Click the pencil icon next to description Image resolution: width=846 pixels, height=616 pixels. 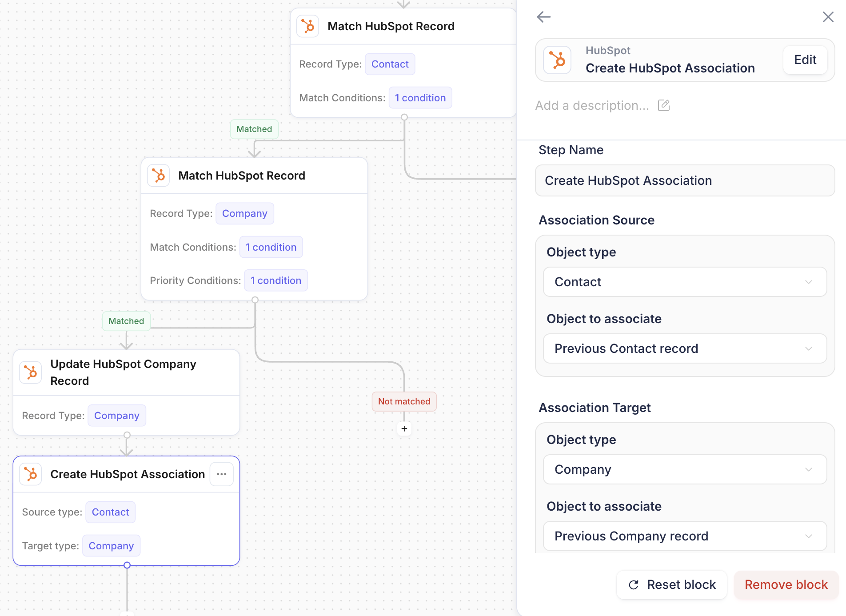click(664, 105)
